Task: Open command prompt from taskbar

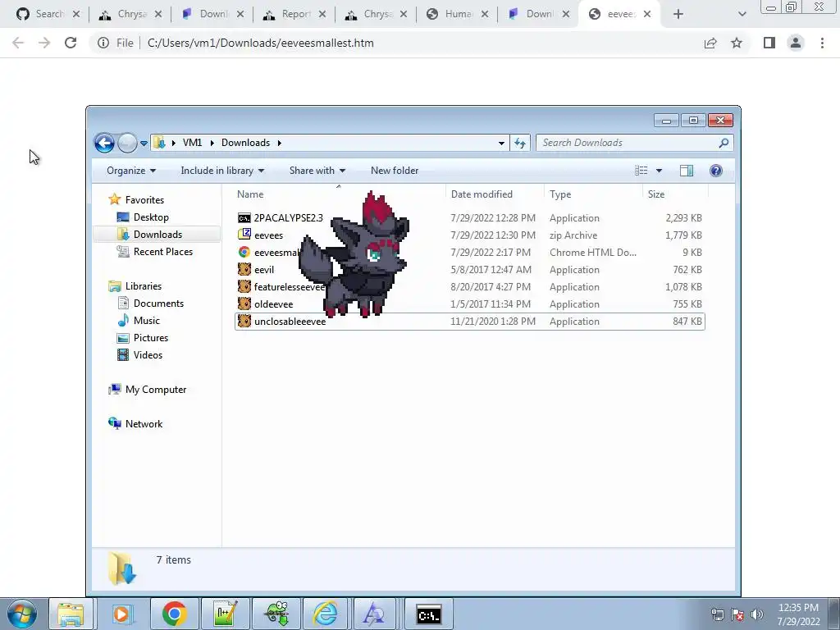Action: (x=428, y=614)
